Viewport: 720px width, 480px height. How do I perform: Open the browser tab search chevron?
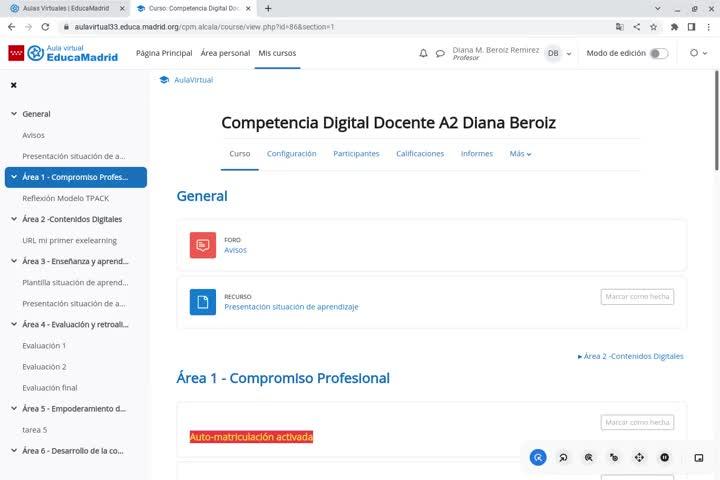click(x=658, y=8)
